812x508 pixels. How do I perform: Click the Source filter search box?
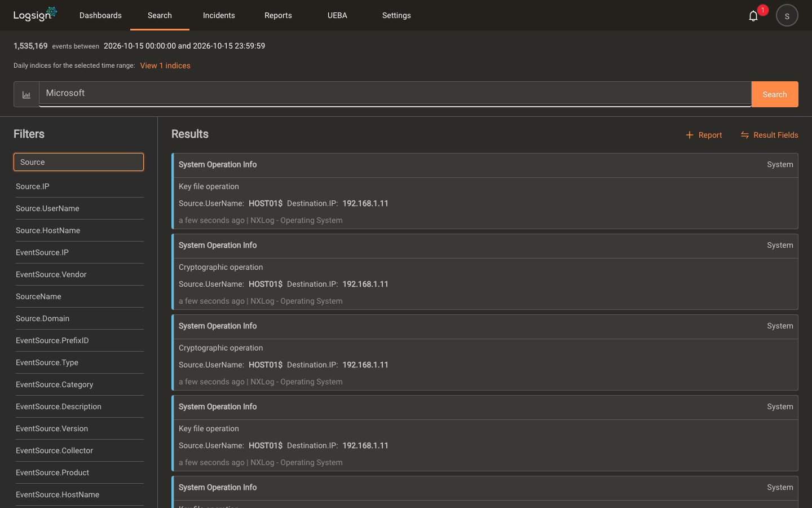(x=78, y=162)
